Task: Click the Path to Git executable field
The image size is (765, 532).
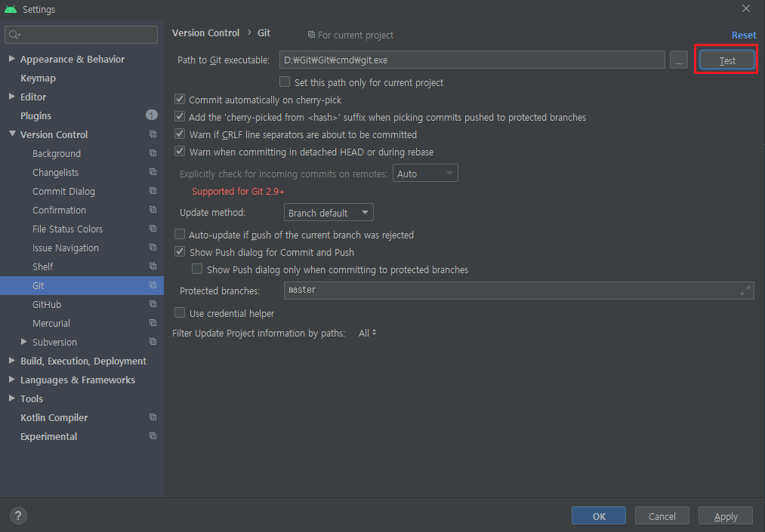Action: point(472,60)
